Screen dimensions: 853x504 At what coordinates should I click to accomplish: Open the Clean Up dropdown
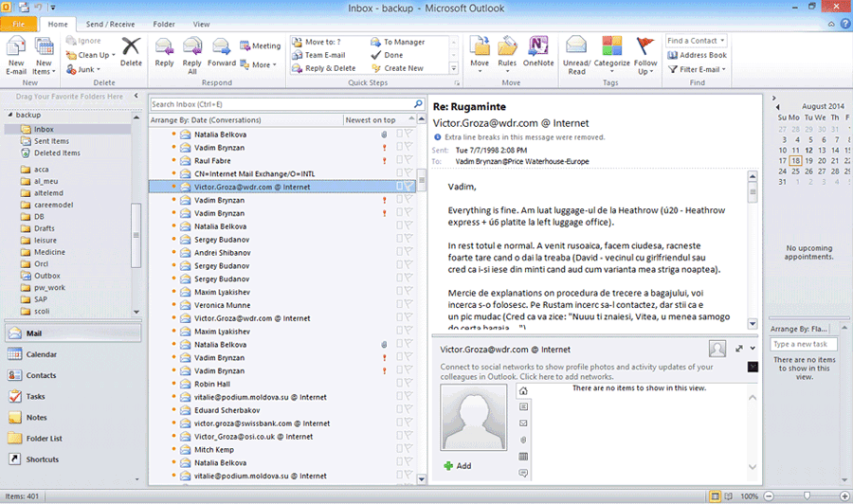[90, 55]
